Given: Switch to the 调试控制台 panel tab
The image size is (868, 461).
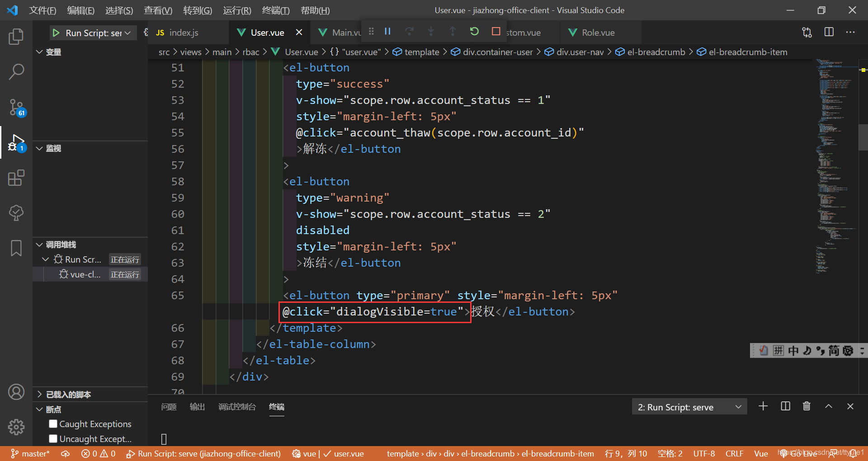Looking at the screenshot, I should (x=237, y=407).
